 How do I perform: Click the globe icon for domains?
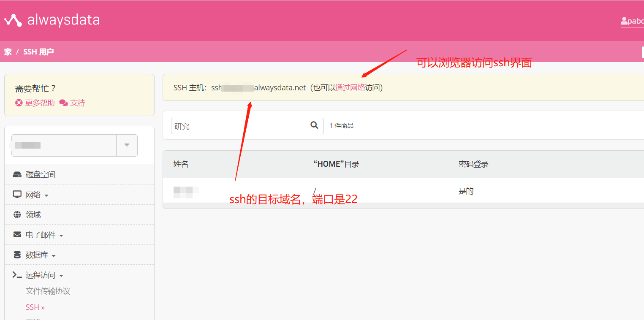point(17,215)
